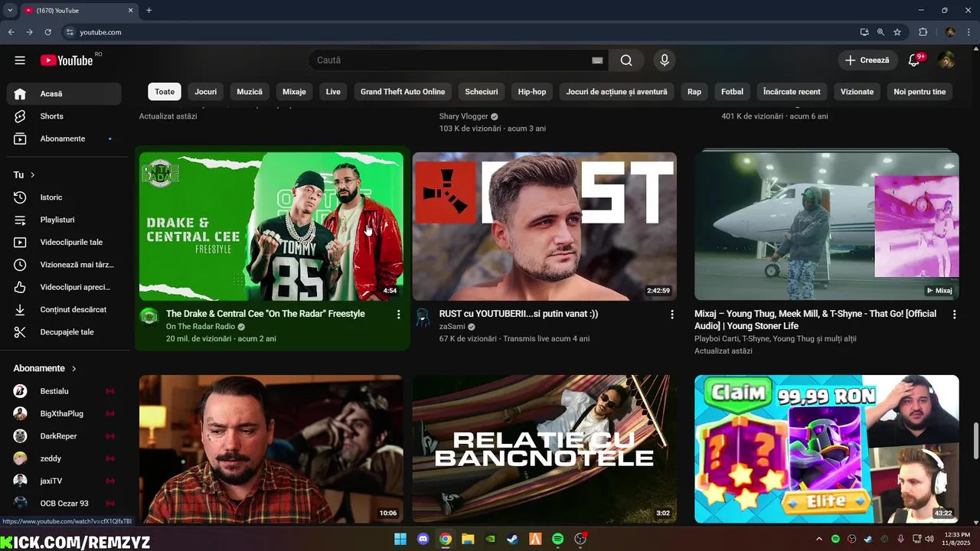Viewport: 980px width, 551px height.
Task: Open BigXthaPlug subscription channel
Action: click(64, 413)
